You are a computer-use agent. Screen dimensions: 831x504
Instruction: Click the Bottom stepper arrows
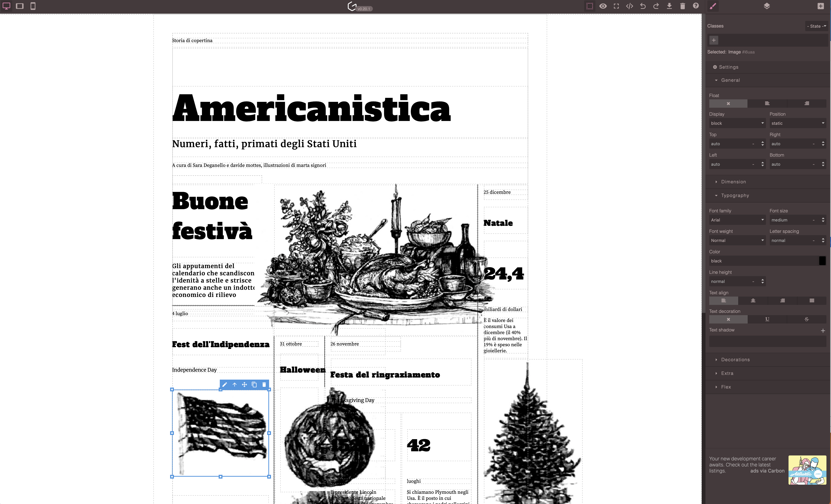(823, 165)
